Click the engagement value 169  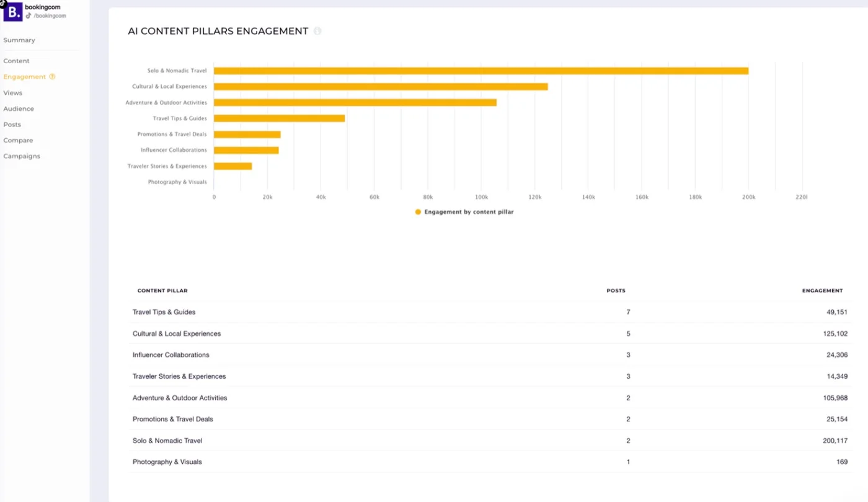pyautogui.click(x=842, y=462)
